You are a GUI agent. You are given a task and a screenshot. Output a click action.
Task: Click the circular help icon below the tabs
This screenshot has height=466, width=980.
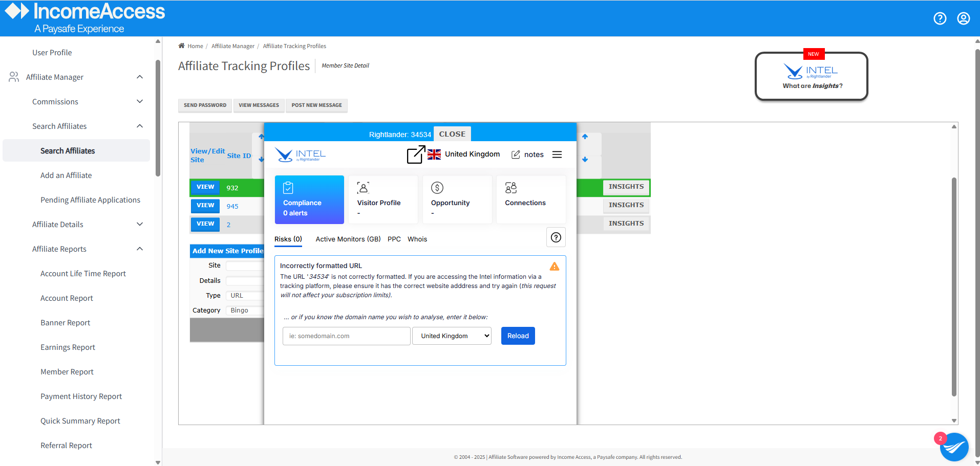click(x=556, y=237)
